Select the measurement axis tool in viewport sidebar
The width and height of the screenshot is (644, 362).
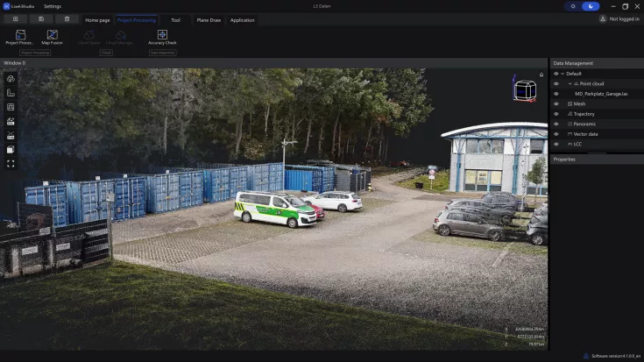(x=11, y=93)
